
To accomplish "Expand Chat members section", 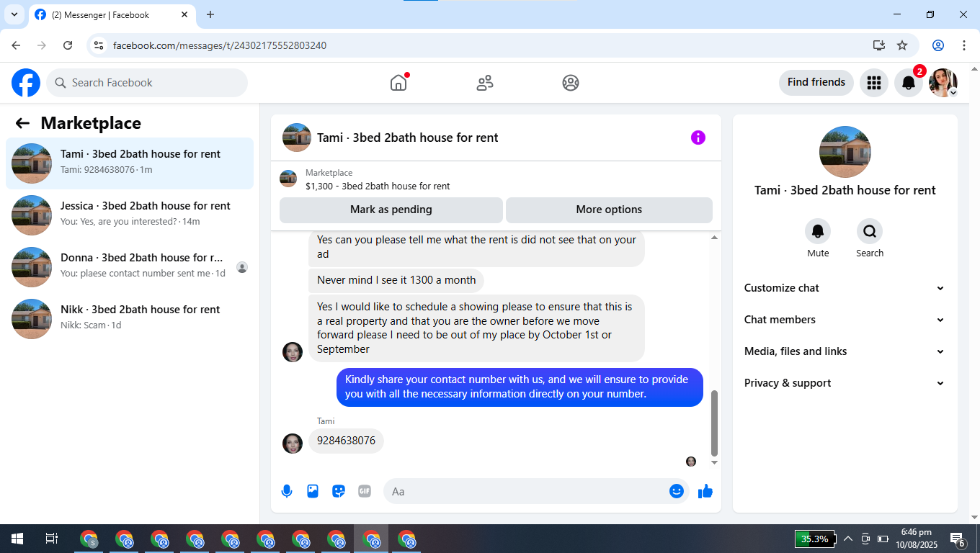I will tap(845, 320).
